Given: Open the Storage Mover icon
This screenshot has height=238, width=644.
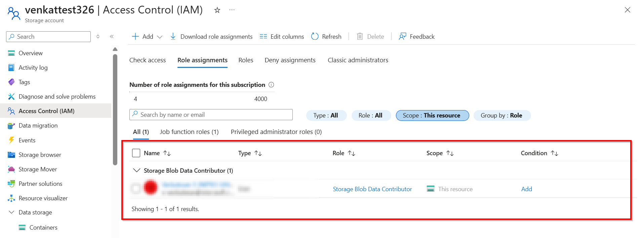Looking at the screenshot, I should (11, 169).
